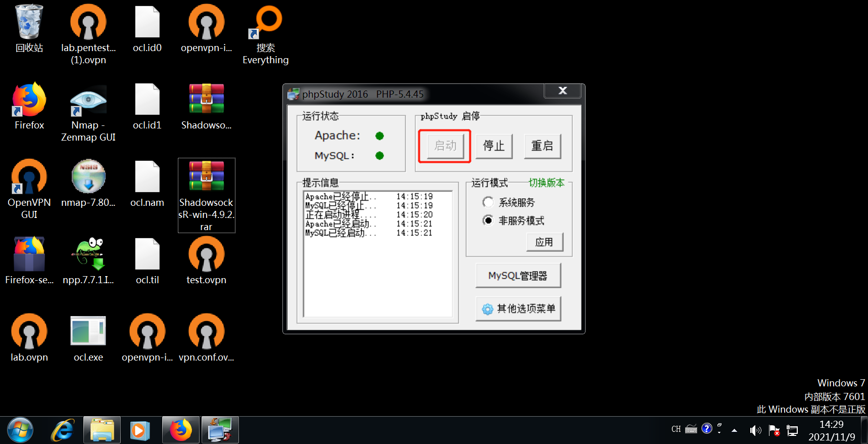Click the log line 'Apache已经停止'

point(369,197)
